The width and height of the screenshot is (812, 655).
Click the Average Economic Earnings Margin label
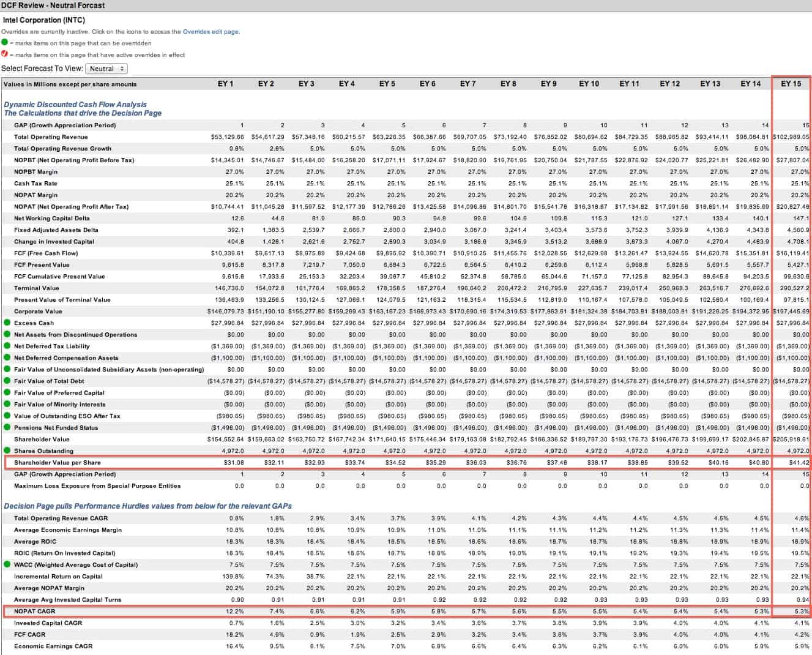[x=68, y=530]
